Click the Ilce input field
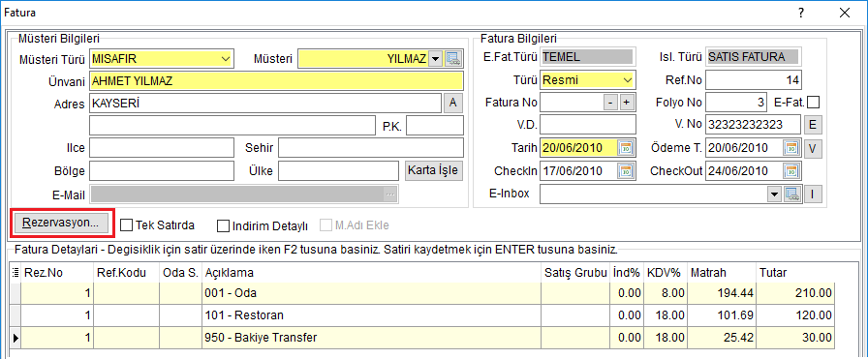The image size is (868, 359). (162, 148)
